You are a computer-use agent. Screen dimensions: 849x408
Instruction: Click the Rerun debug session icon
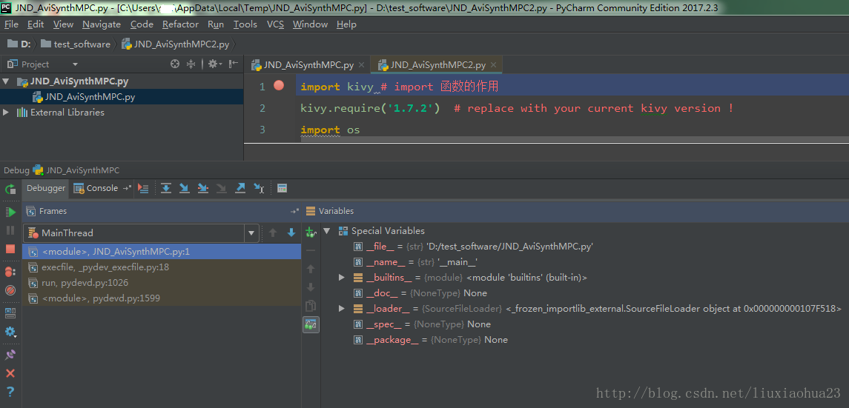[10, 189]
